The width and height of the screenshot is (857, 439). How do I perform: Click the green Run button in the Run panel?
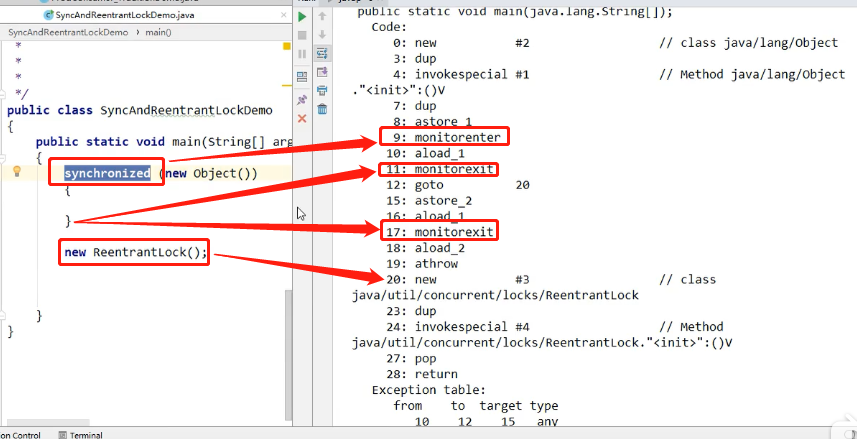(x=302, y=17)
